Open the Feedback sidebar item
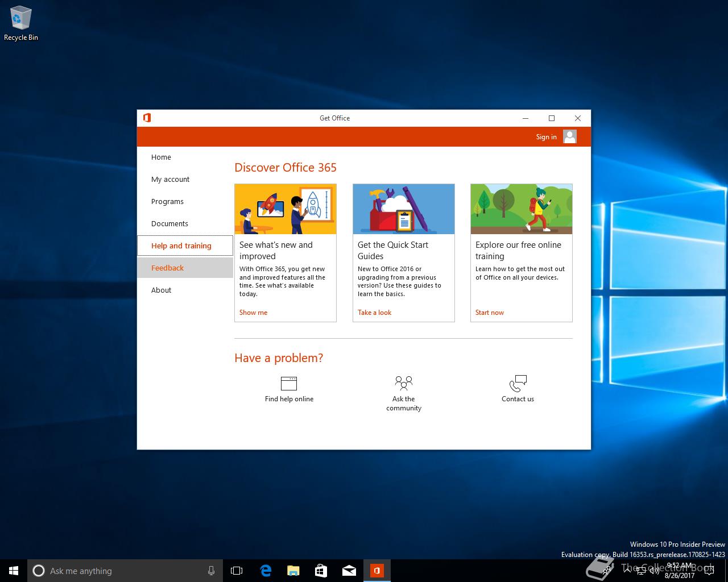The width and height of the screenshot is (728, 582). click(x=185, y=268)
